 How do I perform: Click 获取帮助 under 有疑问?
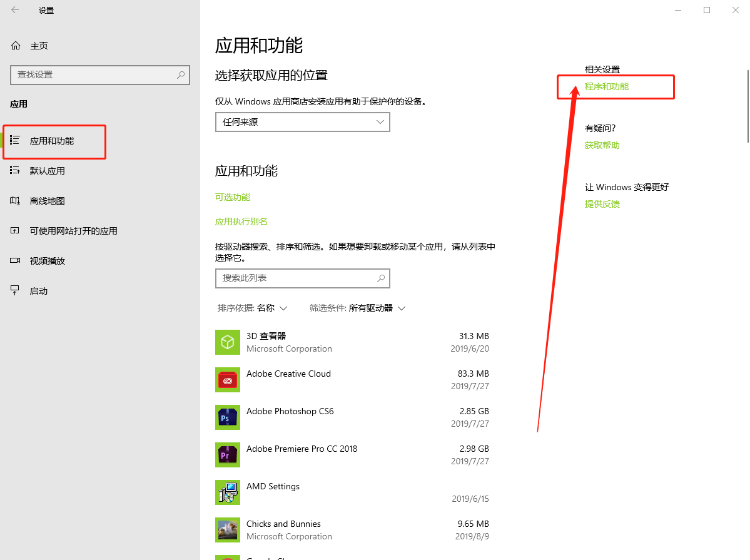point(602,145)
